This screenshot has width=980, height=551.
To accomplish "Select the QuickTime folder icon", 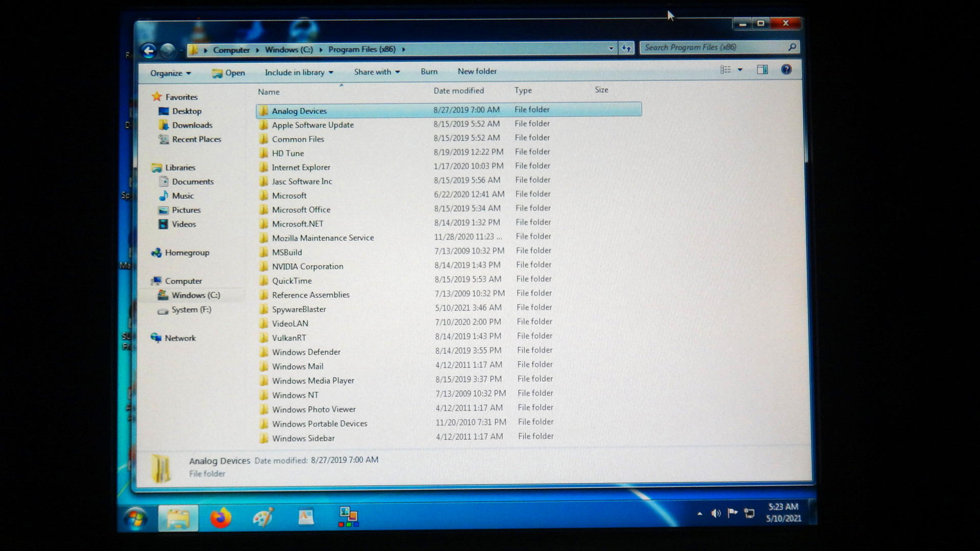I will coord(264,281).
